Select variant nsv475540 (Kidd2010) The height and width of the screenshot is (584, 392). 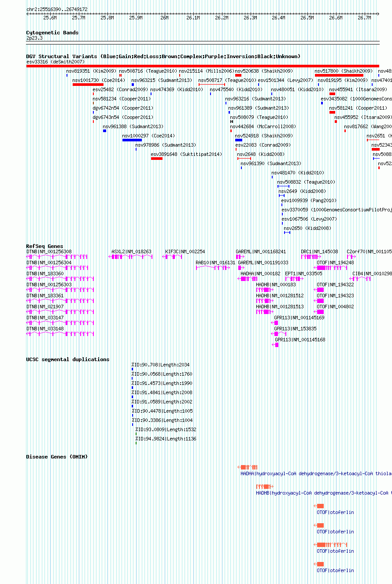pos(236,89)
